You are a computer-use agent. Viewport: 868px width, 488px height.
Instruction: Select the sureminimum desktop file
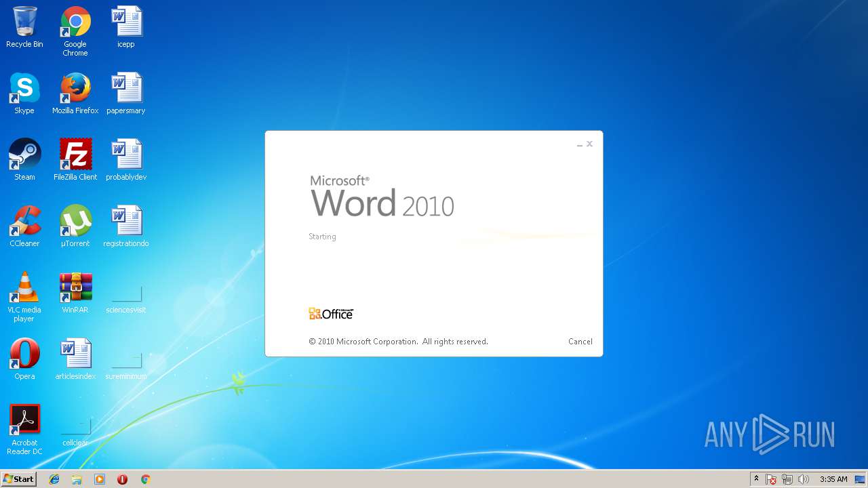[x=126, y=365]
